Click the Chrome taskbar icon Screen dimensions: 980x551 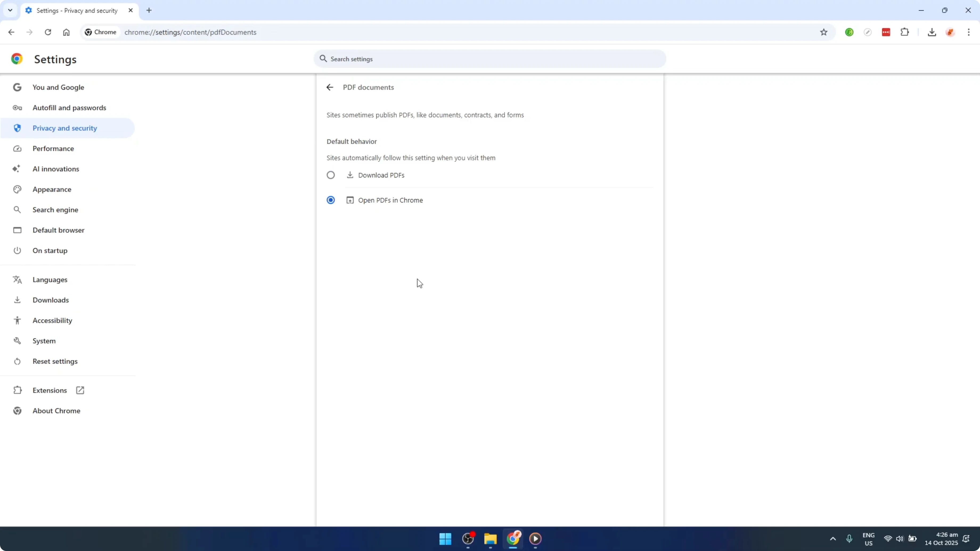click(x=513, y=538)
